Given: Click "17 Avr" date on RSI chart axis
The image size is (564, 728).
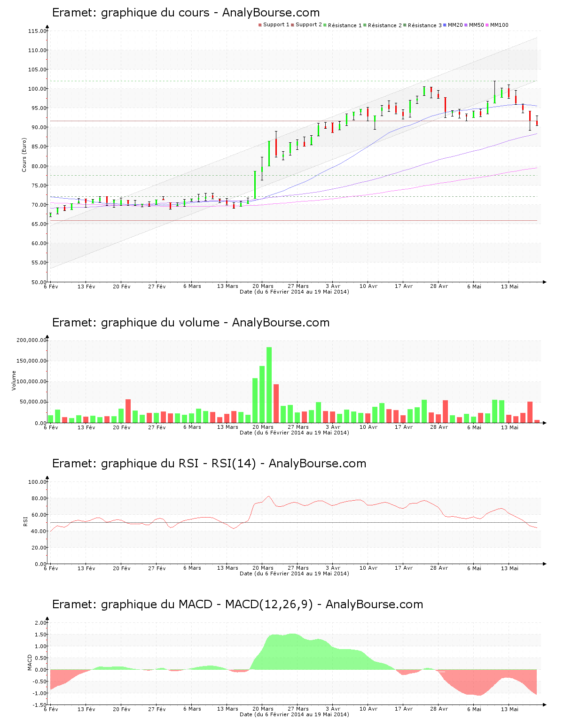Looking at the screenshot, I should 404,568.
